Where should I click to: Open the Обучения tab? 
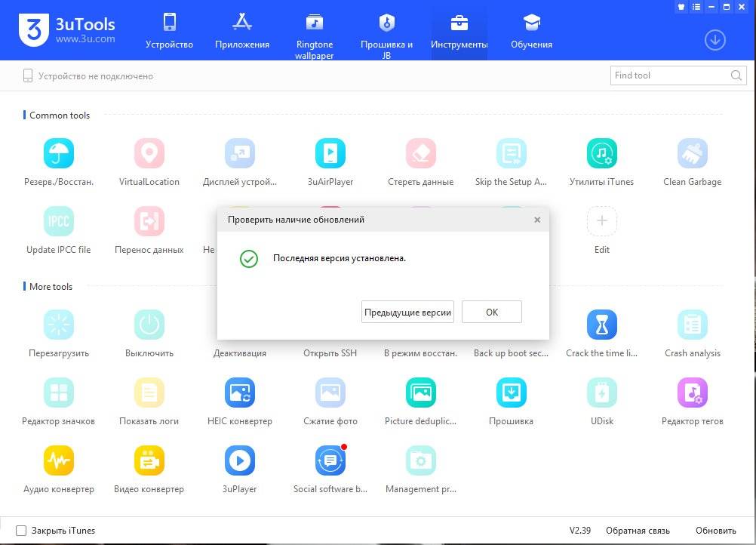(x=531, y=30)
